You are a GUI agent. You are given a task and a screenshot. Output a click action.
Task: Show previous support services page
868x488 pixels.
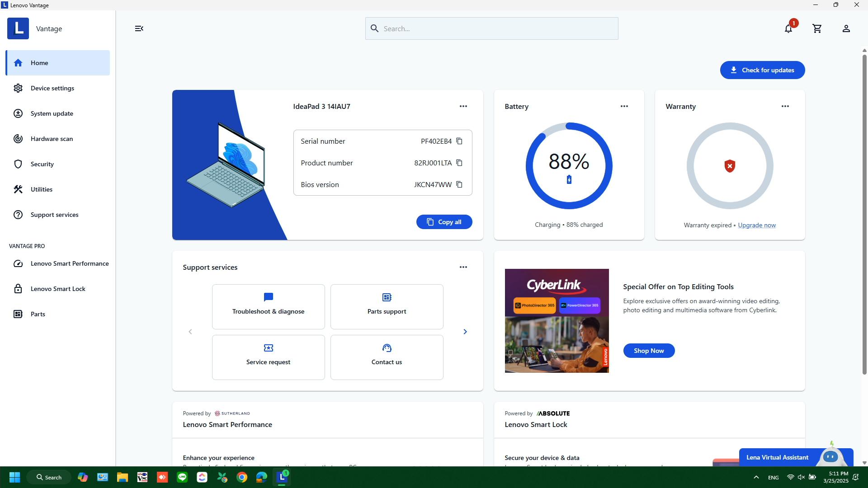point(190,332)
